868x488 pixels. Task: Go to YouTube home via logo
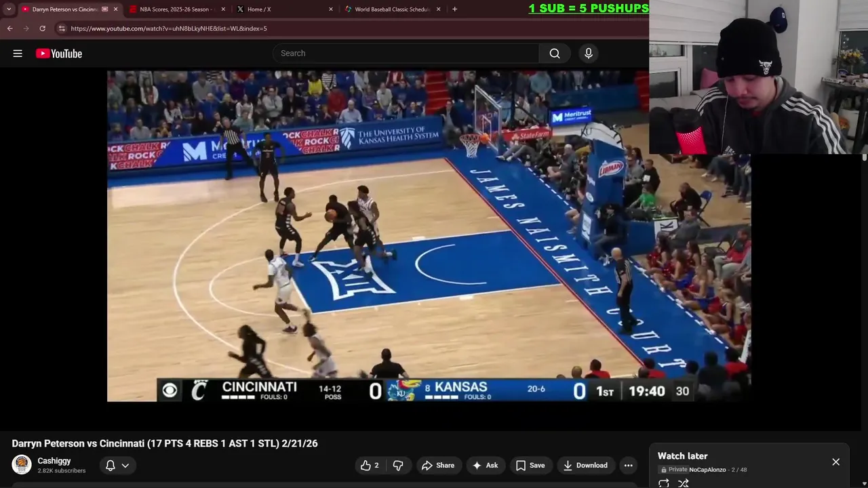point(59,54)
